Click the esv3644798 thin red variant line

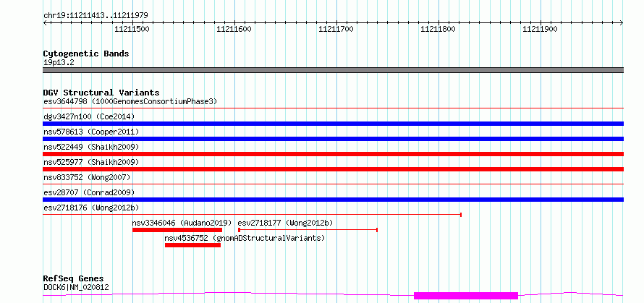pos(333,108)
